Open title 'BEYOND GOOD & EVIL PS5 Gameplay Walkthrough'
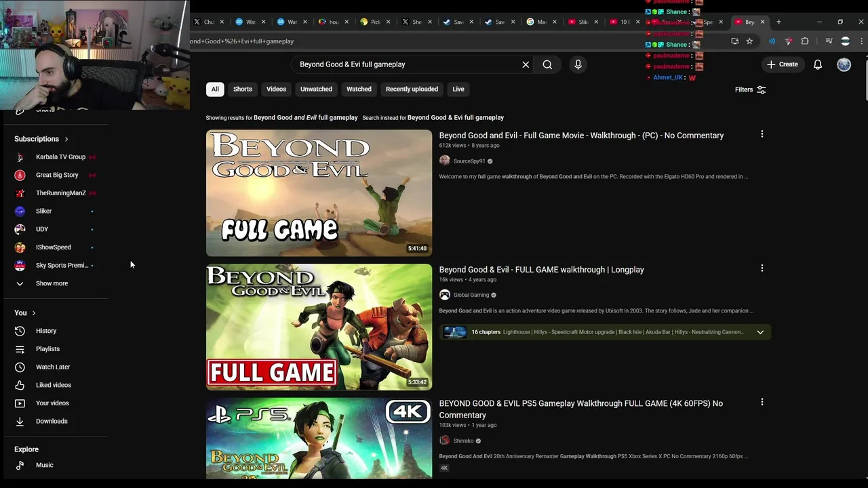Screen dimensions: 868x488 click(x=580, y=409)
